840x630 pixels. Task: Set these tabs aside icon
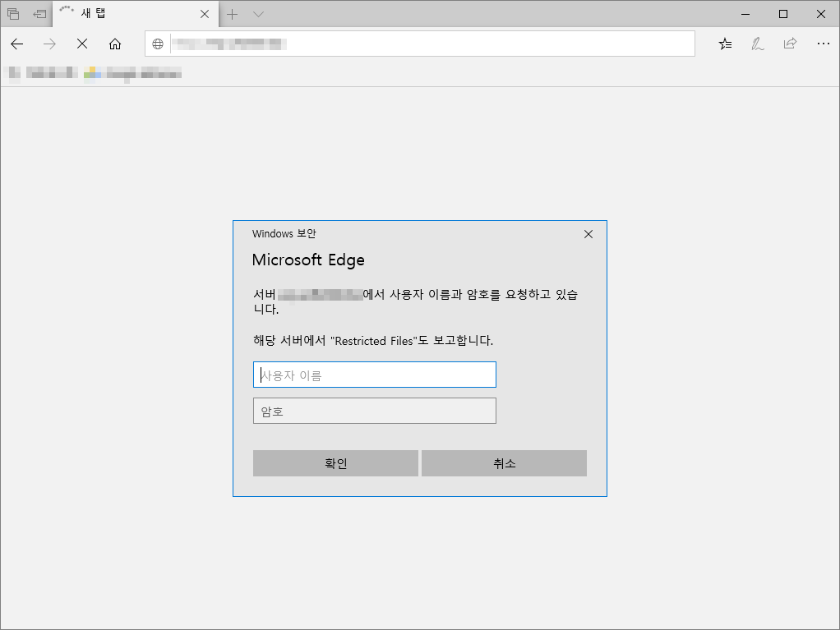pyautogui.click(x=39, y=14)
